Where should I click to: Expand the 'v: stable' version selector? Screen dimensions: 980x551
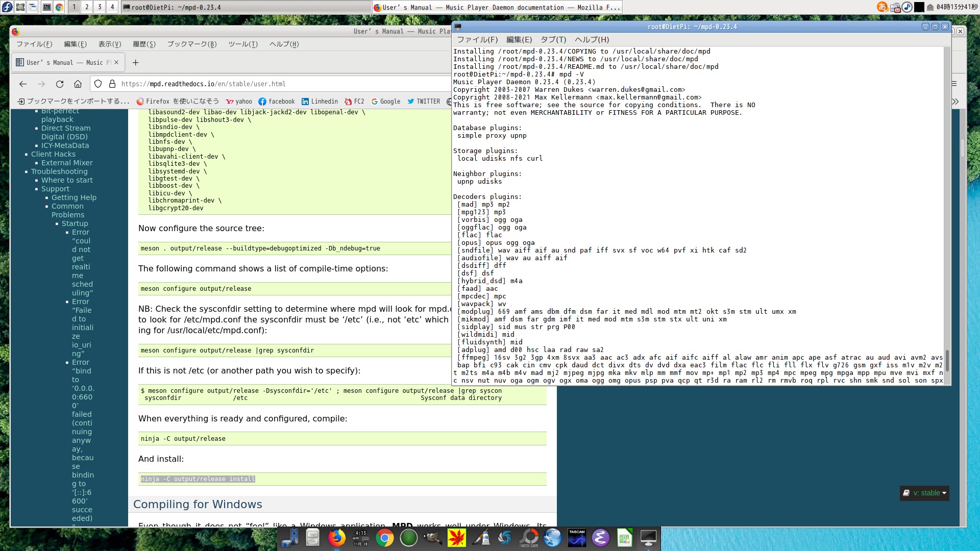[925, 493]
